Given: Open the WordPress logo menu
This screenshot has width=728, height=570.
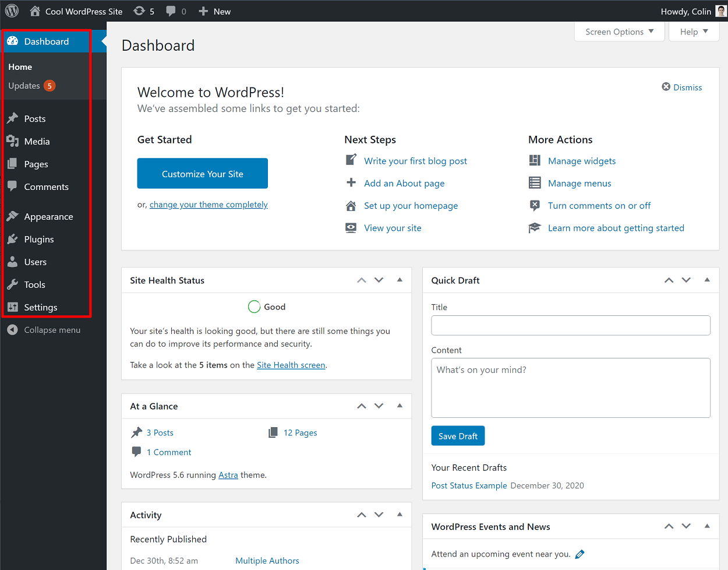Looking at the screenshot, I should point(12,11).
